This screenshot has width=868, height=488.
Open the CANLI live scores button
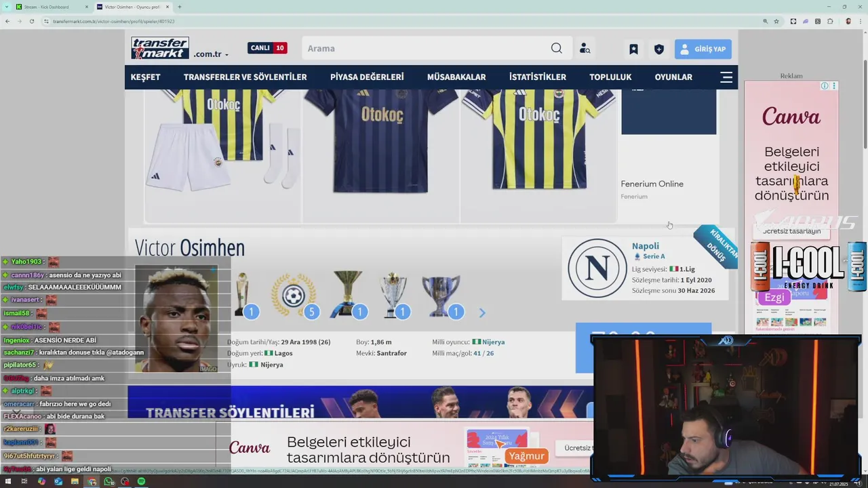(267, 48)
